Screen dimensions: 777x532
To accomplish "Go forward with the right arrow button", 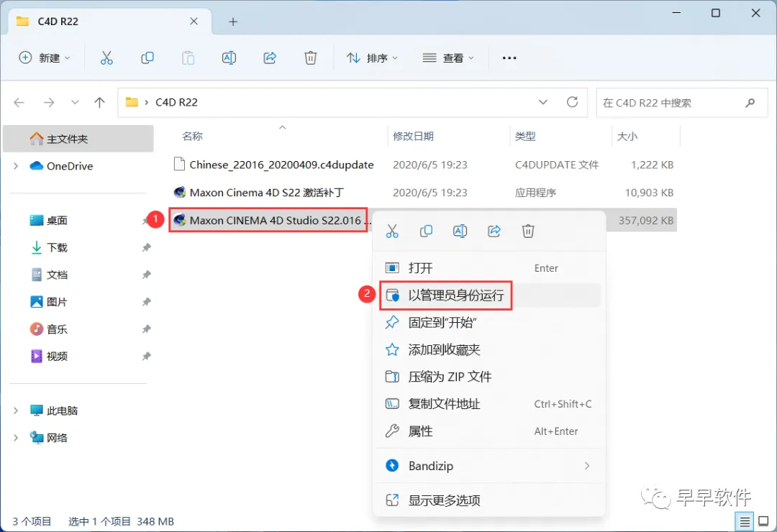I will pos(49,103).
